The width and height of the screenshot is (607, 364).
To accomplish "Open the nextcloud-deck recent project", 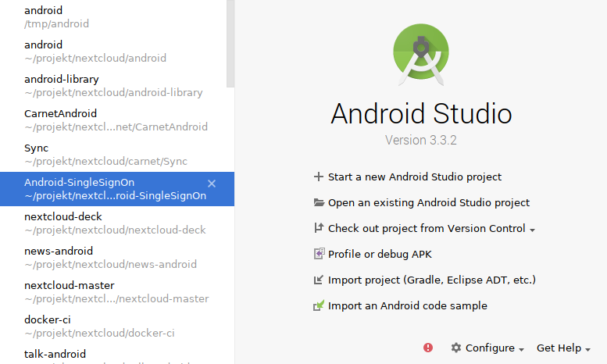I will tap(117, 223).
